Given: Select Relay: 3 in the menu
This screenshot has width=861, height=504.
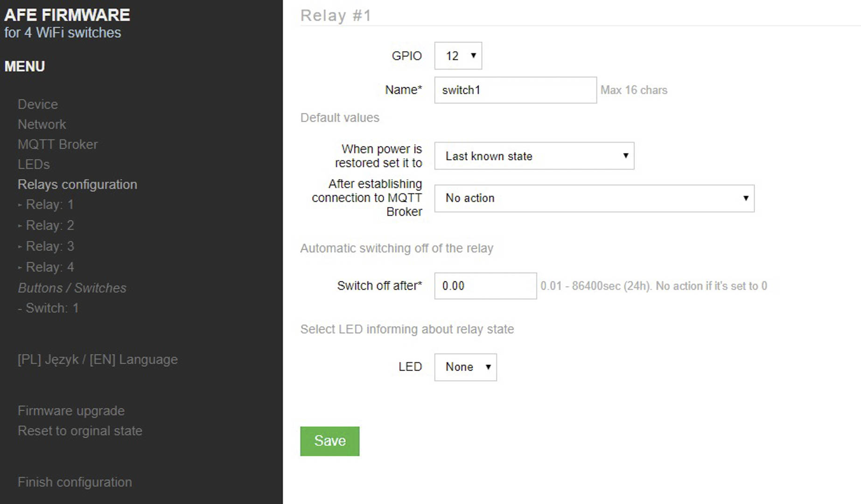Looking at the screenshot, I should click(x=46, y=246).
